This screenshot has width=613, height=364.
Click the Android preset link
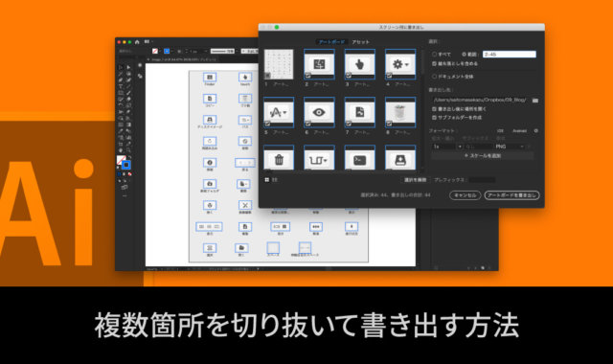pyautogui.click(x=519, y=130)
